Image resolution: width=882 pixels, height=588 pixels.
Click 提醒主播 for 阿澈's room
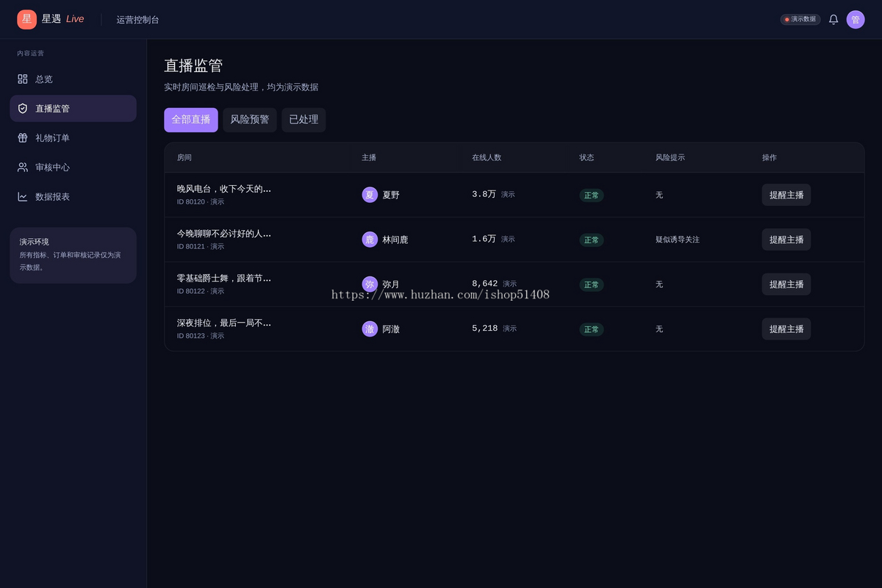pyautogui.click(x=786, y=329)
